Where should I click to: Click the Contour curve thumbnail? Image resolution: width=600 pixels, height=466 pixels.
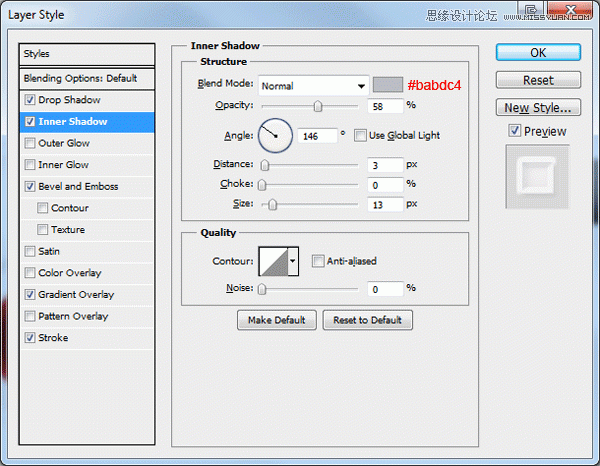coord(274,261)
